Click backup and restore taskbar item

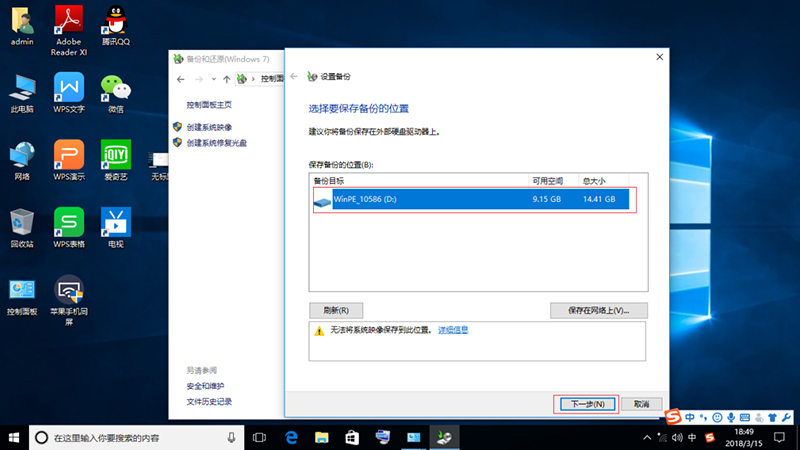[x=444, y=438]
